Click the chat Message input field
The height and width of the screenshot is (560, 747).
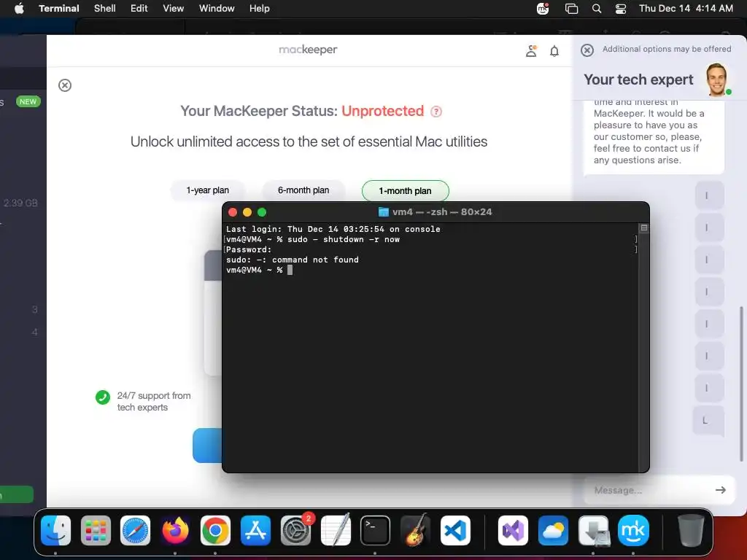point(649,490)
